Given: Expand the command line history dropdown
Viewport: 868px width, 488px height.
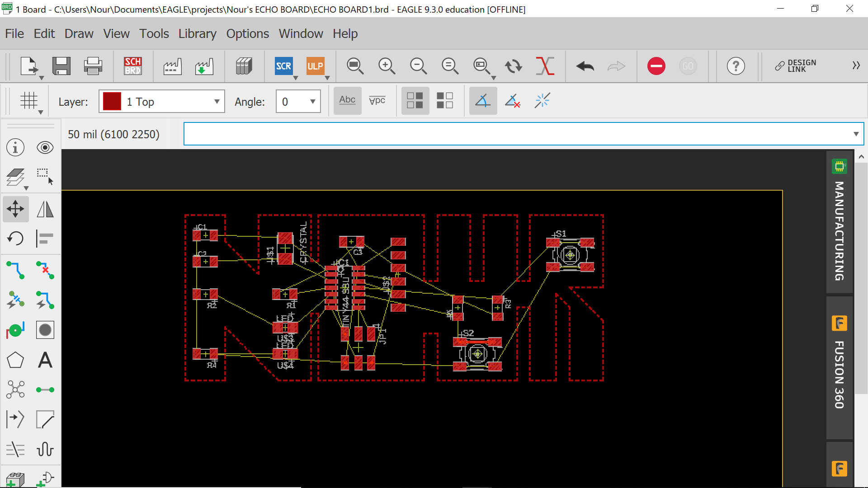Looking at the screenshot, I should coord(856,134).
